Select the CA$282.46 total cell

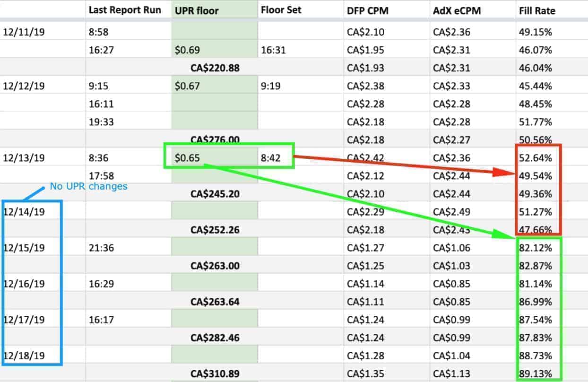(215, 338)
